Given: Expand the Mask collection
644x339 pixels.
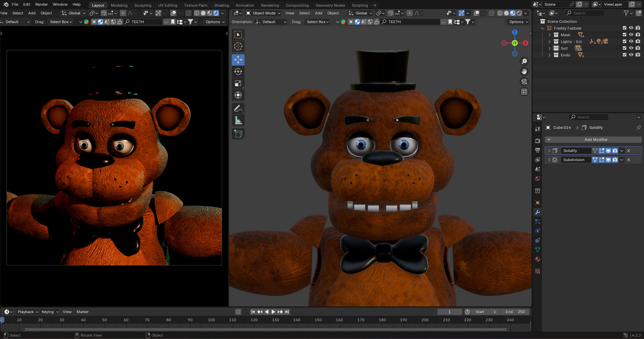Looking at the screenshot, I should click(x=549, y=35).
